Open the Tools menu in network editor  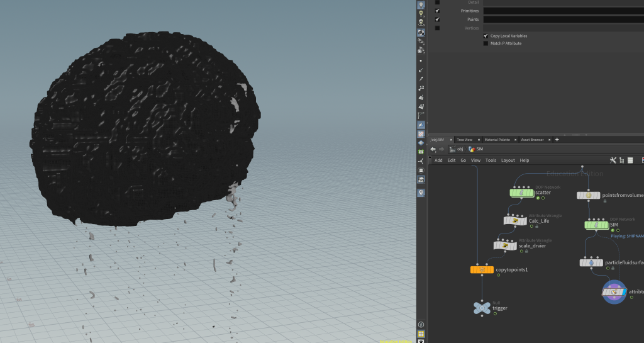click(x=491, y=160)
